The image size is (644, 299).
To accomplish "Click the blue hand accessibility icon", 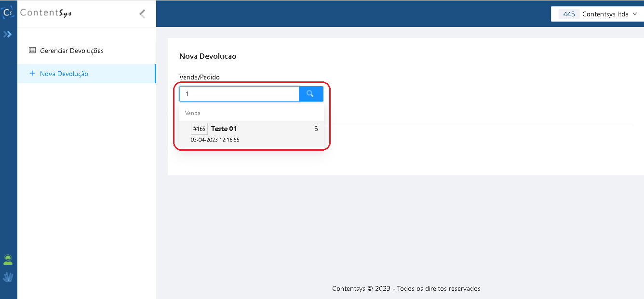I will click(8, 277).
